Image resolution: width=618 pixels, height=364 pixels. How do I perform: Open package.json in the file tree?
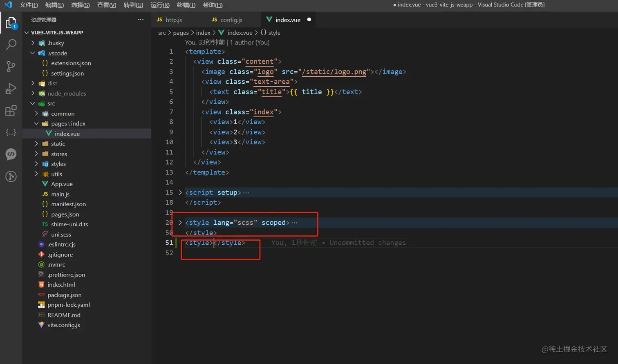64,295
